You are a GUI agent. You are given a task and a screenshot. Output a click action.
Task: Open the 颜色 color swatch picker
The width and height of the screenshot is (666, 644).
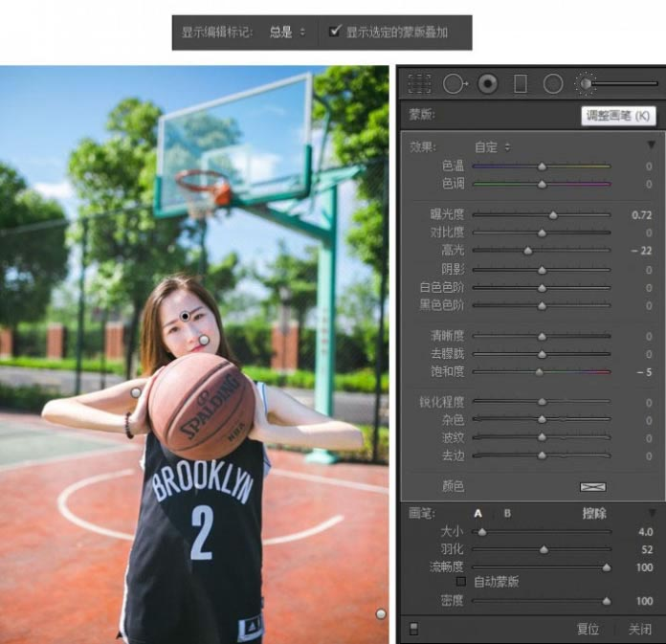pos(592,487)
